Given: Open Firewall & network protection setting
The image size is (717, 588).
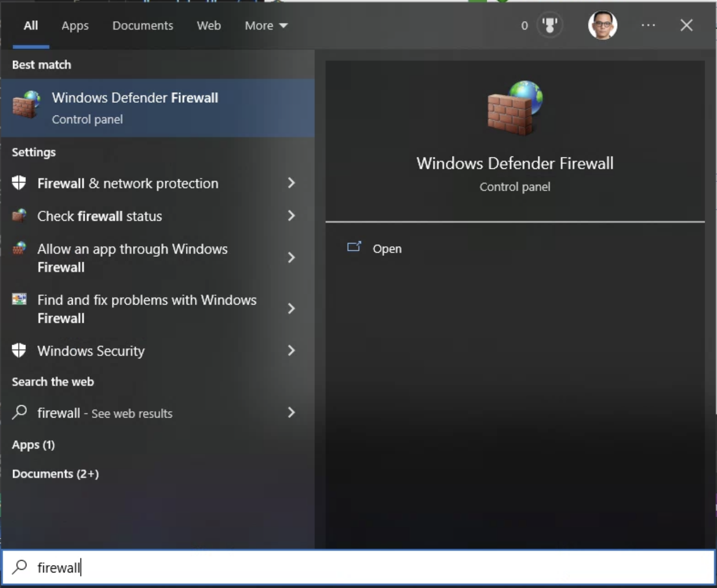Looking at the screenshot, I should coord(157,183).
